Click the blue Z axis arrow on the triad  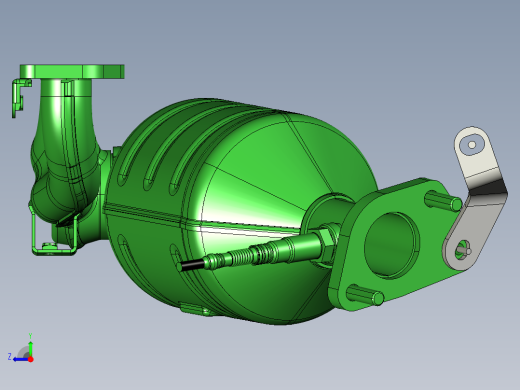click(20, 359)
